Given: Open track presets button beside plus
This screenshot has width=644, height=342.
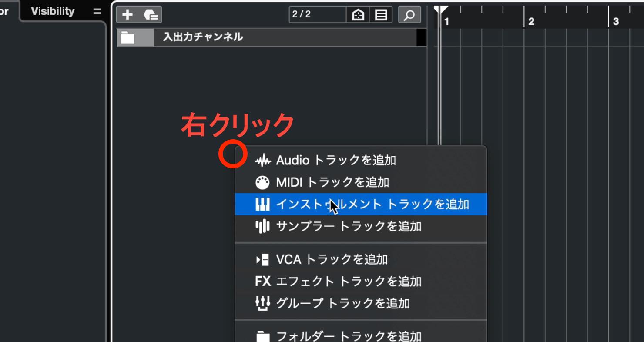Looking at the screenshot, I should tap(151, 15).
